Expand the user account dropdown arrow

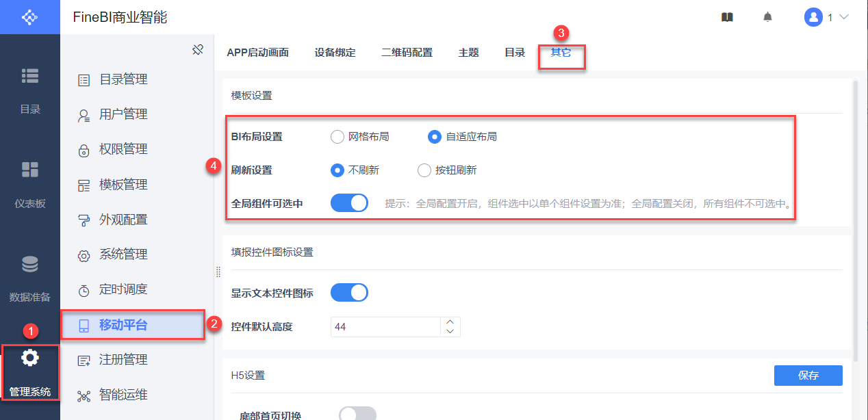[x=843, y=17]
